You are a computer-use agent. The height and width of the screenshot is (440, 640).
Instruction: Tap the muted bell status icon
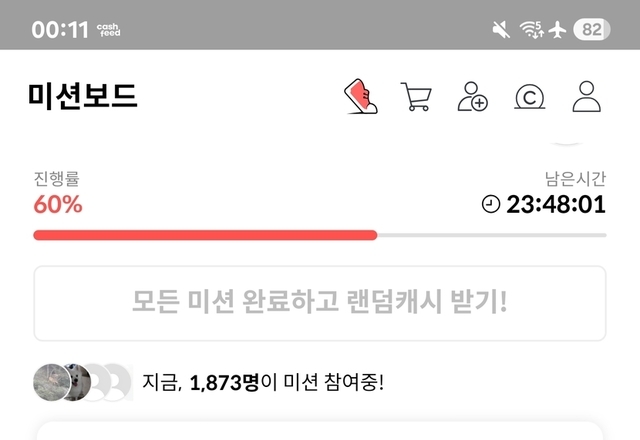(501, 30)
